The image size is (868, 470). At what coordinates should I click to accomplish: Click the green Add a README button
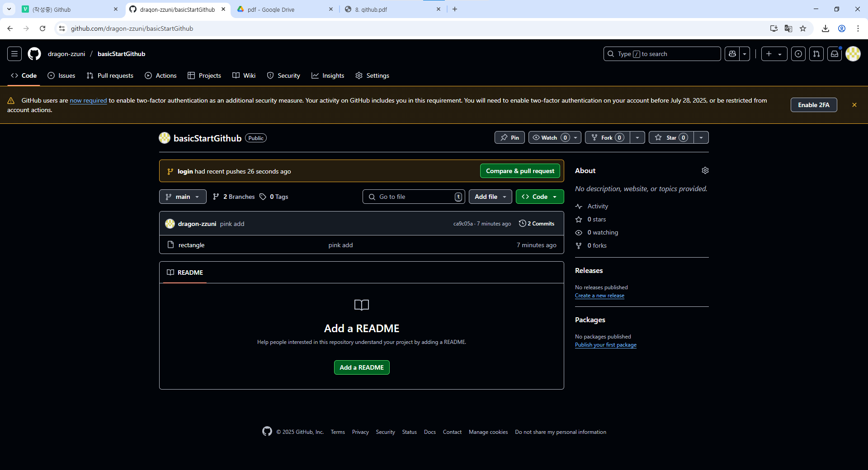coord(362,367)
